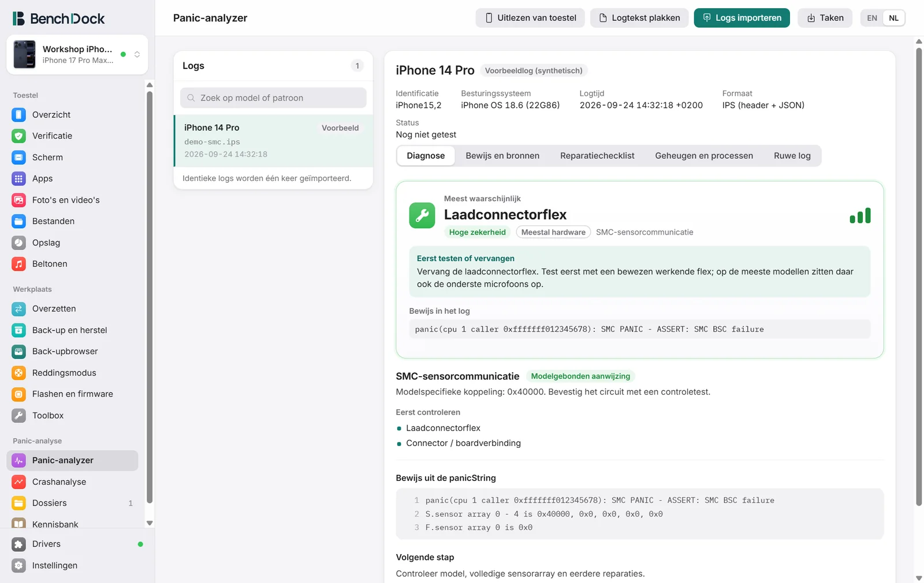Open the Reddingsmodus icon
Viewport: 924px width, 583px height.
18,373
